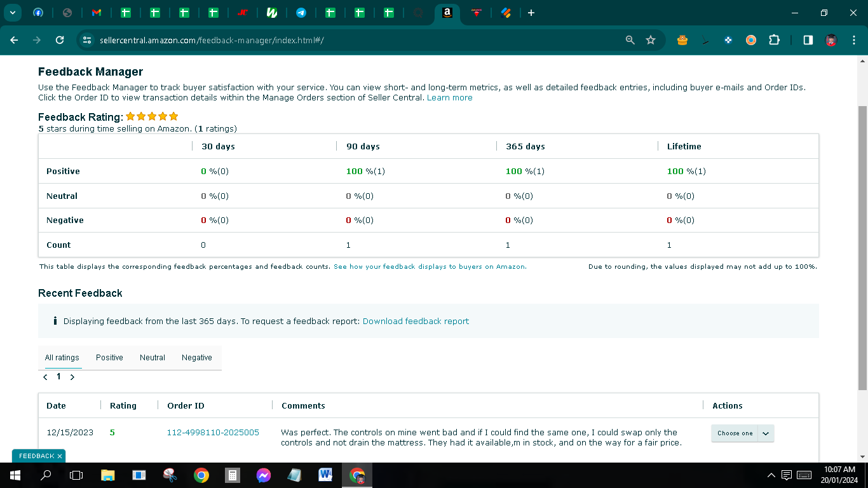
Task: Go forward to the next page
Action: [x=37, y=40]
